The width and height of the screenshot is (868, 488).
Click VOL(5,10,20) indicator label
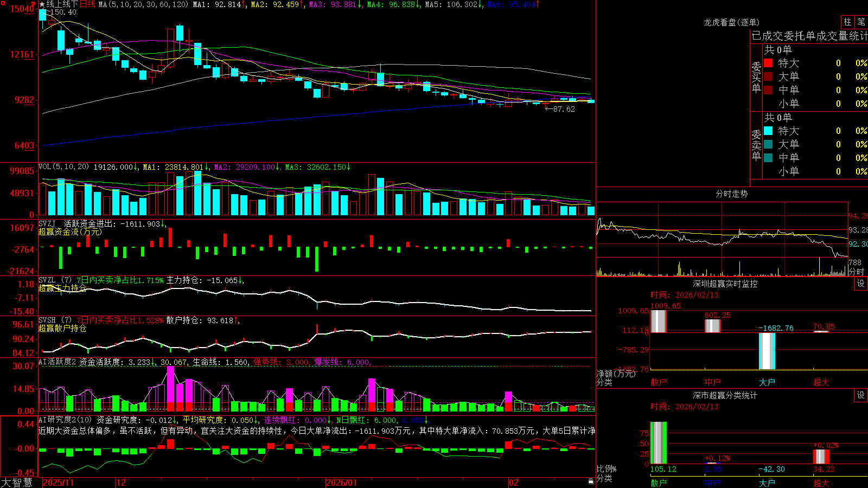[x=63, y=167]
